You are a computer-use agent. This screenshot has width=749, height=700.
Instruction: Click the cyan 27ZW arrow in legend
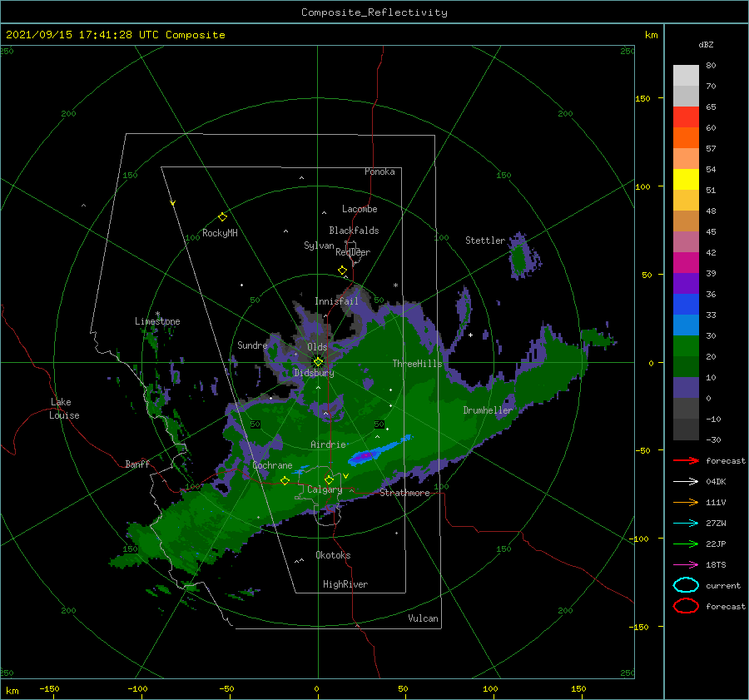pyautogui.click(x=686, y=524)
